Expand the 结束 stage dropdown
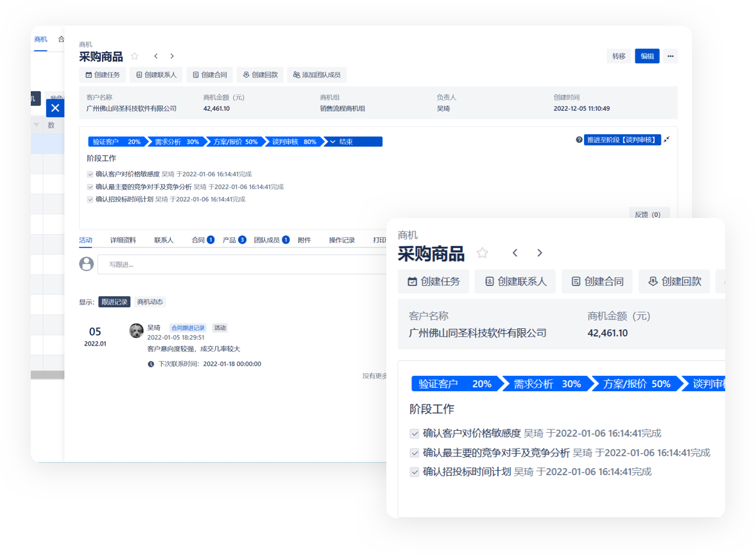 click(x=354, y=142)
